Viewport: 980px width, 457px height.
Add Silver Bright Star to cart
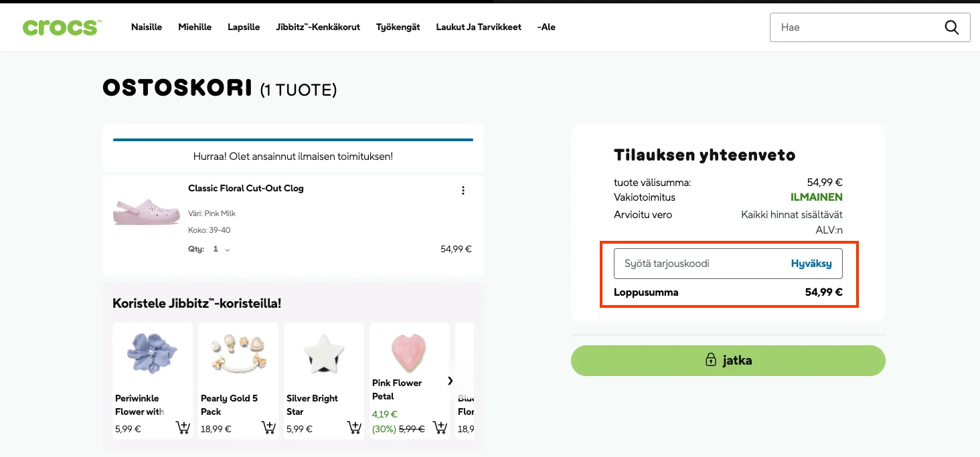(x=353, y=428)
